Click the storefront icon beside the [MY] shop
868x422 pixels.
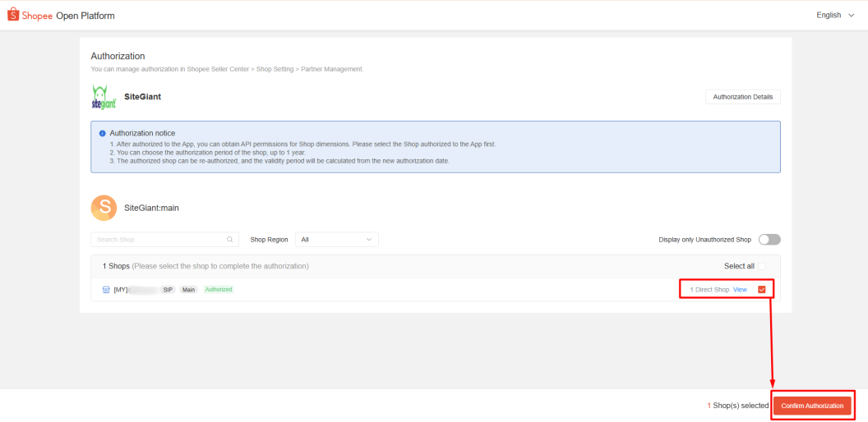[105, 290]
